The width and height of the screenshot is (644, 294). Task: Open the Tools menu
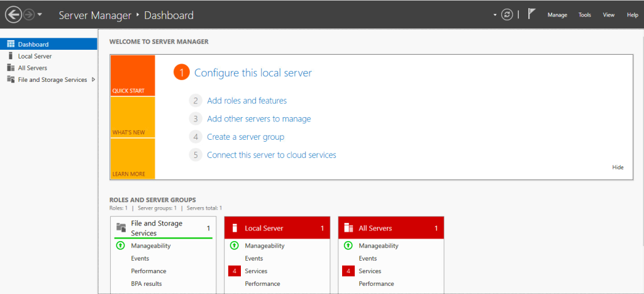pos(585,15)
